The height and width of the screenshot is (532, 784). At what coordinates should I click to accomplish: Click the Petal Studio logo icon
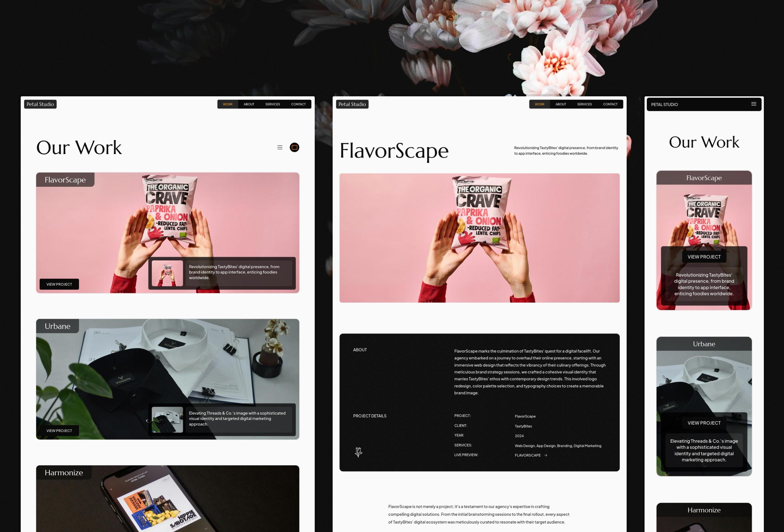[x=39, y=104]
